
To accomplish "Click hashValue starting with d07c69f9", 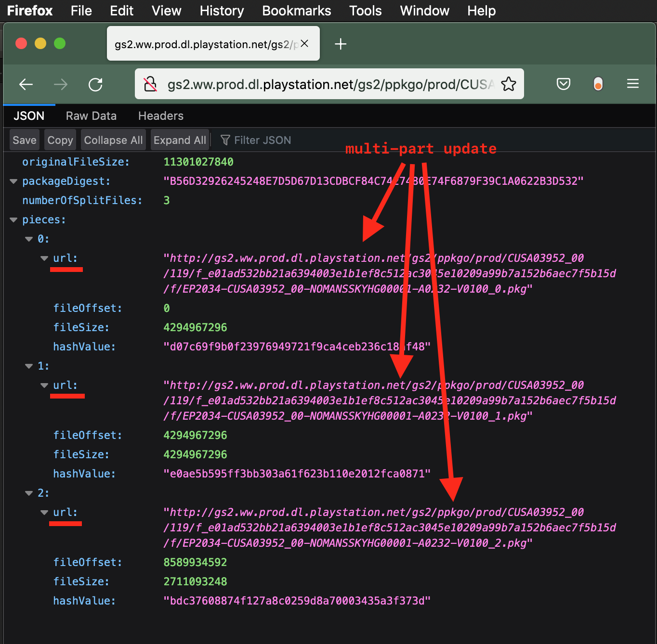I will click(x=297, y=347).
